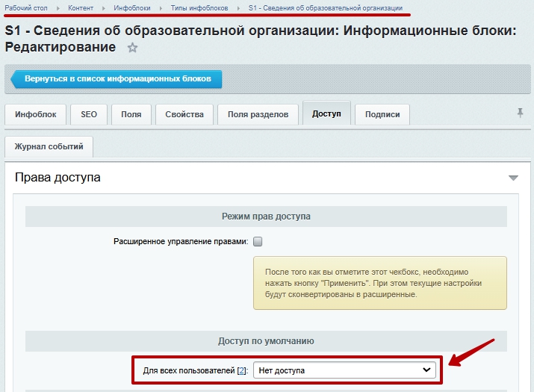
Task: Open the Подписи tab
Action: point(382,114)
